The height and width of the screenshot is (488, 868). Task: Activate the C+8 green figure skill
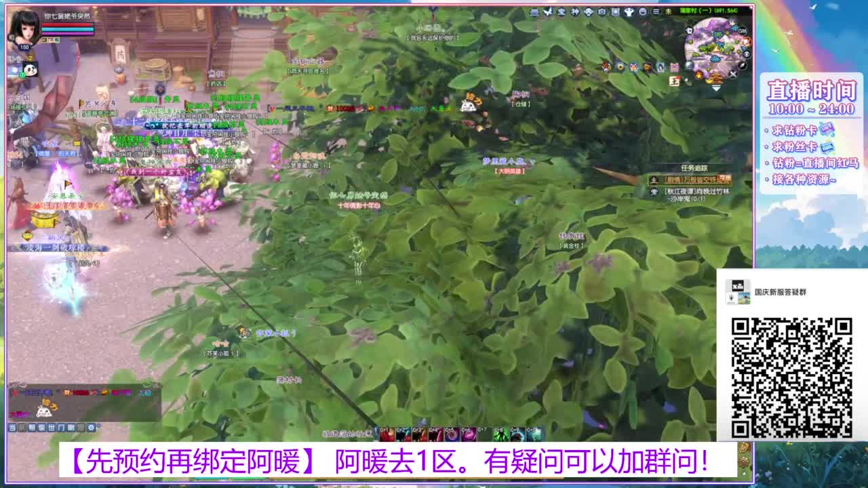click(501, 434)
